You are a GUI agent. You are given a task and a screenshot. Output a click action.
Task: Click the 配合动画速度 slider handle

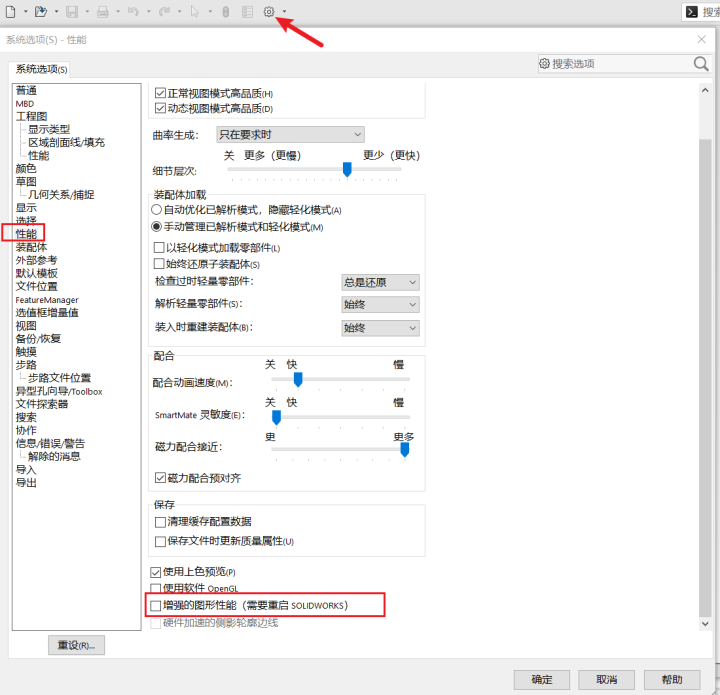pos(298,380)
